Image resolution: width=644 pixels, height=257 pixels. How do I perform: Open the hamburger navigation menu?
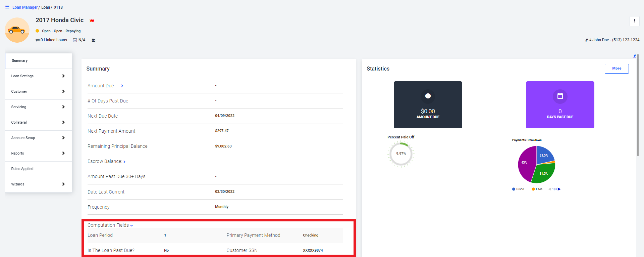point(7,7)
